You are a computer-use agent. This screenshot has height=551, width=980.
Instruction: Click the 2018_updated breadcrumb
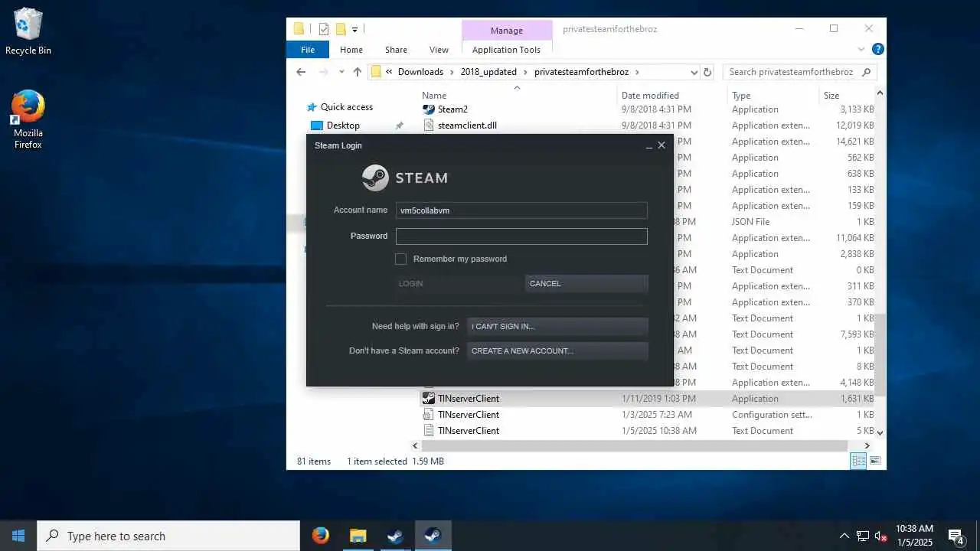tap(488, 72)
